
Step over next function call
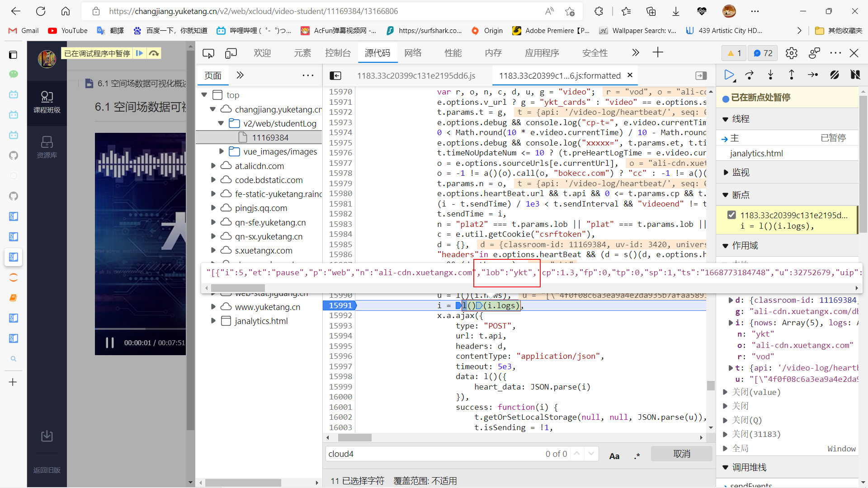(750, 75)
